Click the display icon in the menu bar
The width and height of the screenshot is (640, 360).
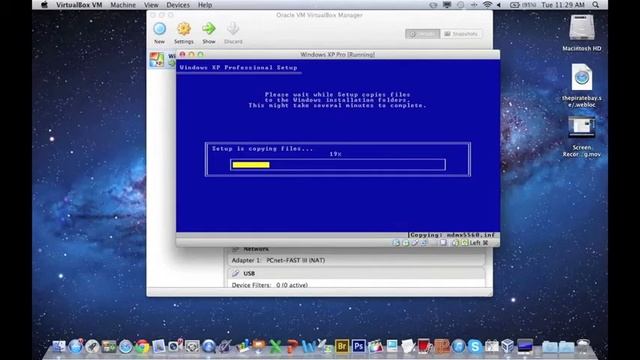click(447, 5)
